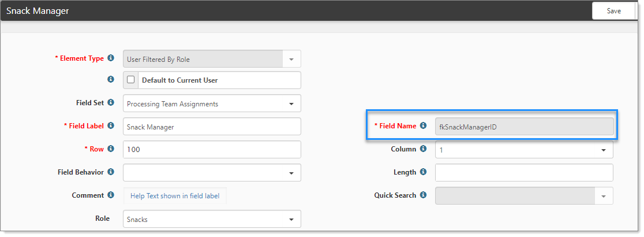Click the info icon left of Default to Current User

pos(110,79)
